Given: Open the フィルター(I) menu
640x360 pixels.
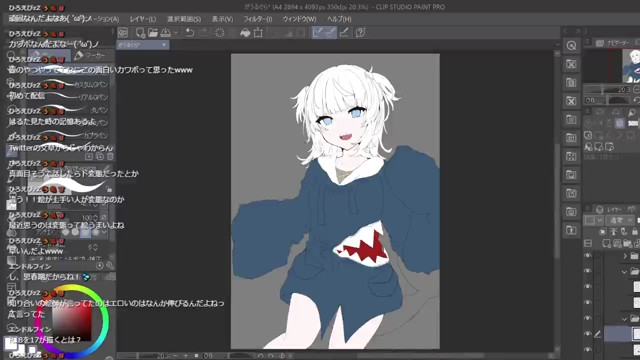Looking at the screenshot, I should click(258, 19).
